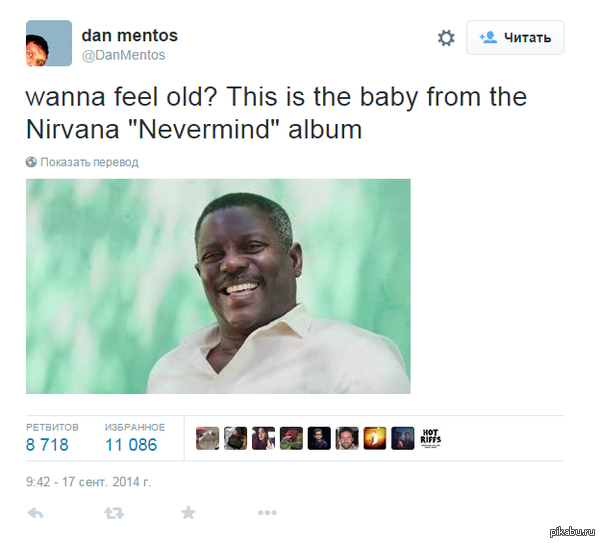Image resolution: width=600 pixels, height=543 pixels.
Task: Click the dan mentos display name
Action: click(x=130, y=35)
